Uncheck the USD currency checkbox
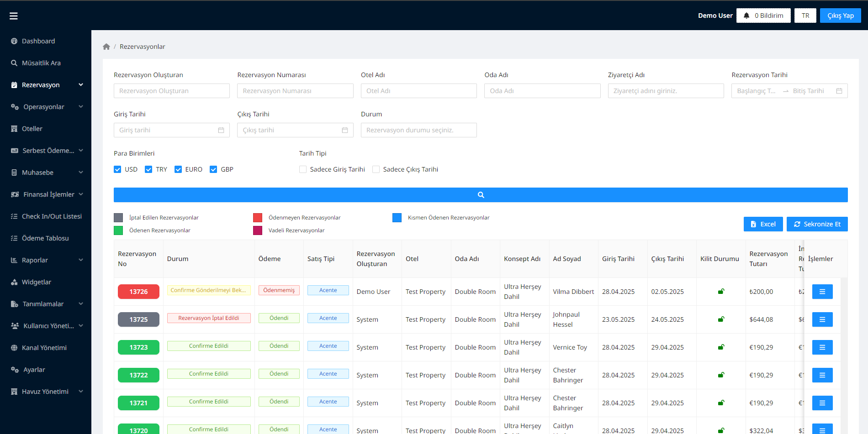Image resolution: width=868 pixels, height=434 pixels. pyautogui.click(x=117, y=169)
